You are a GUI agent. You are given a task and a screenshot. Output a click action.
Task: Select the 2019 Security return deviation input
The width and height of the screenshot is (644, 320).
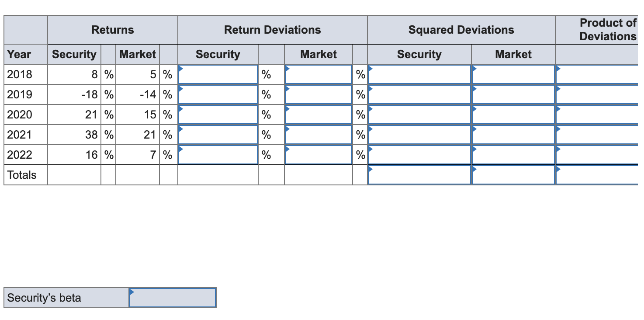tap(217, 94)
